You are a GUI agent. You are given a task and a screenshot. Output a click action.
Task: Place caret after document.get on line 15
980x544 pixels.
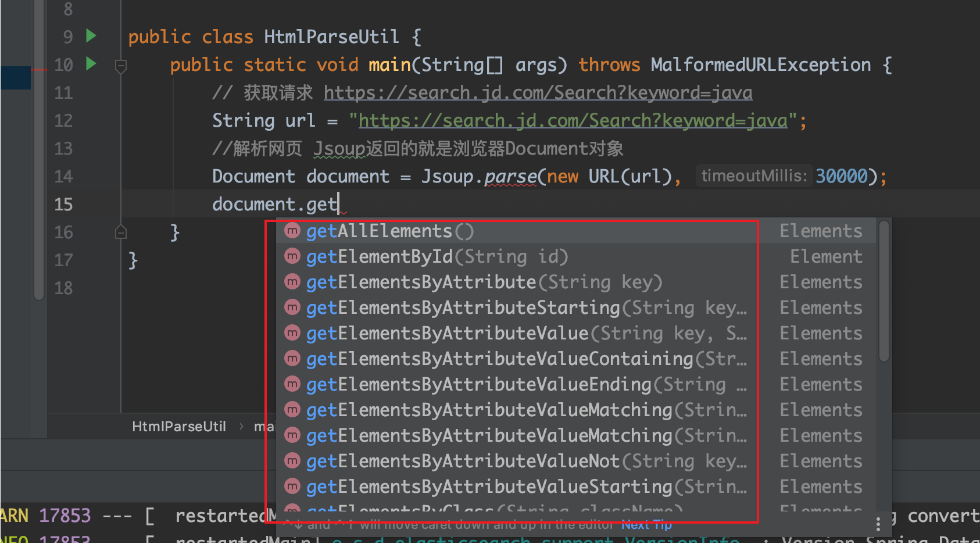pyautogui.click(x=338, y=205)
